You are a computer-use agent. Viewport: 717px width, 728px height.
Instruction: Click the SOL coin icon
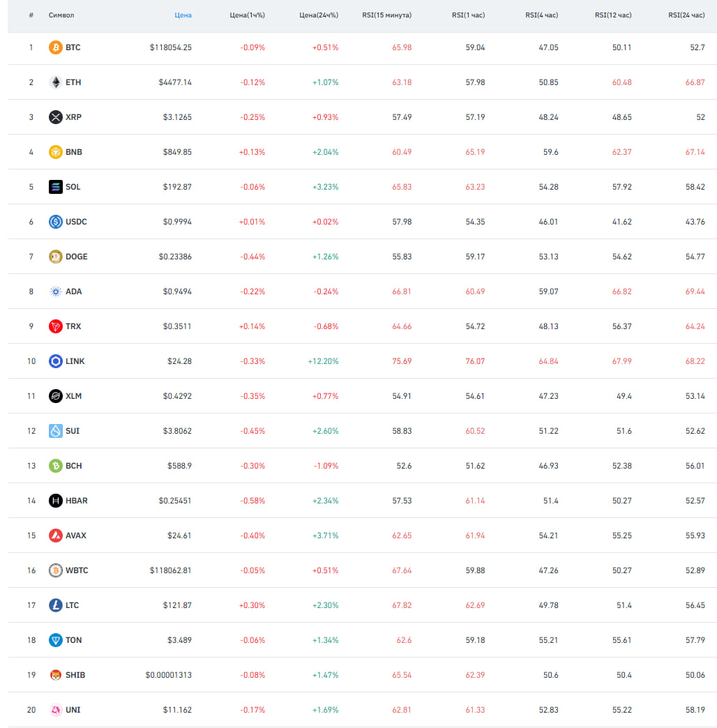(55, 187)
